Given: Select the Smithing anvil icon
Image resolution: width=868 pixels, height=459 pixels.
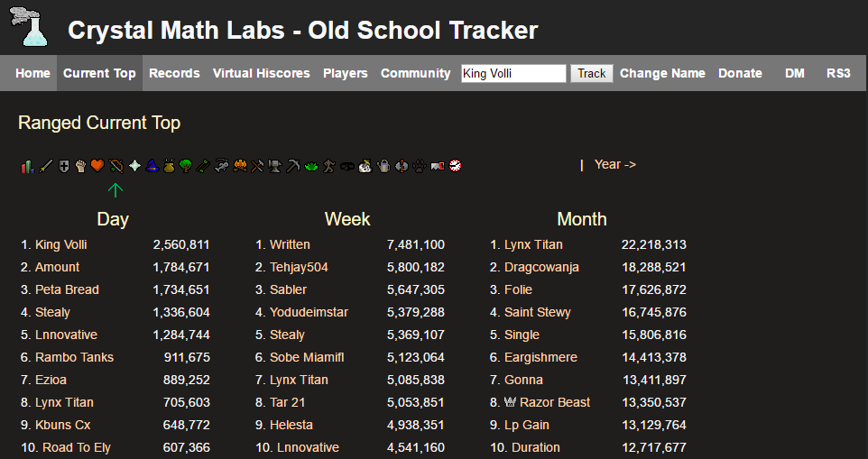Looking at the screenshot, I should point(275,166).
